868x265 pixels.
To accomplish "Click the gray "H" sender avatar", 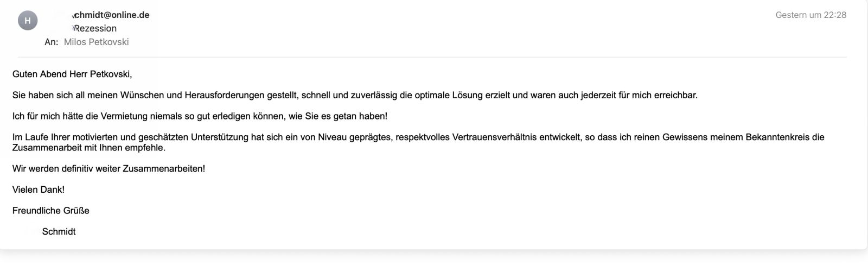I will pos(28,21).
